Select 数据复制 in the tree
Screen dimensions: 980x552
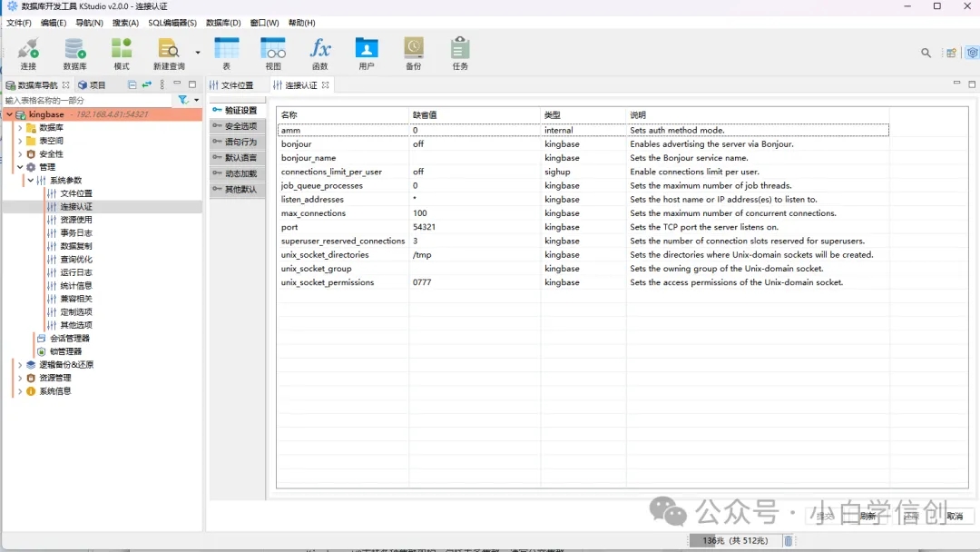coord(75,246)
